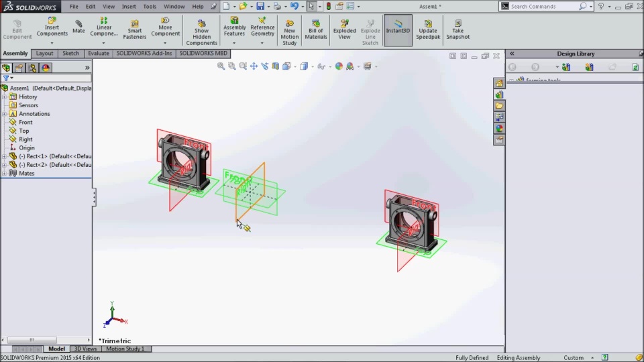Open dropdown under Assembly Features

click(234, 43)
